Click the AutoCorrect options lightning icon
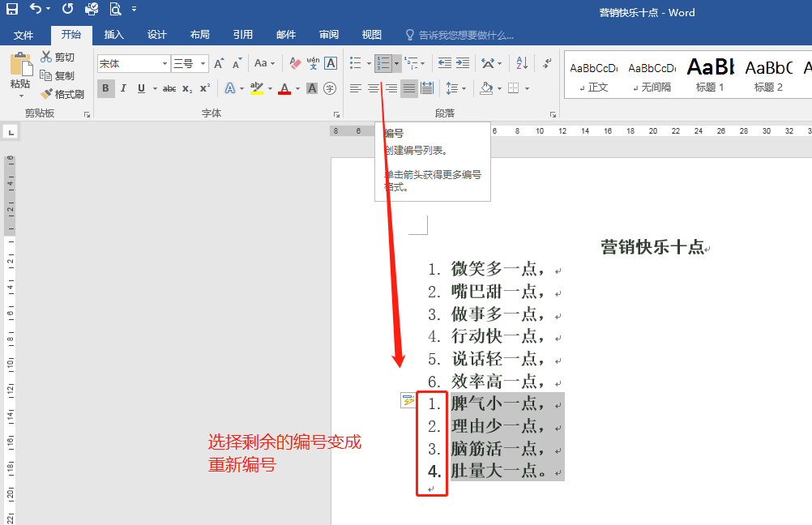812x525 pixels. (x=408, y=401)
